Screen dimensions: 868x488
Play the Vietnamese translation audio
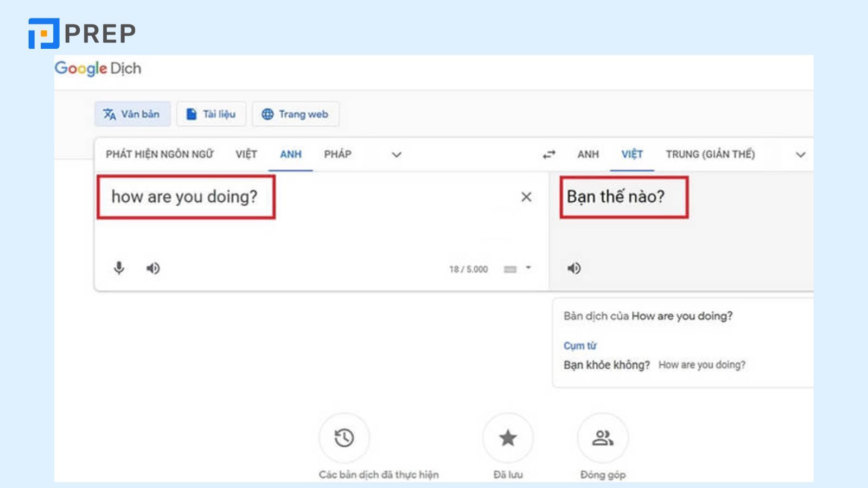pos(574,267)
